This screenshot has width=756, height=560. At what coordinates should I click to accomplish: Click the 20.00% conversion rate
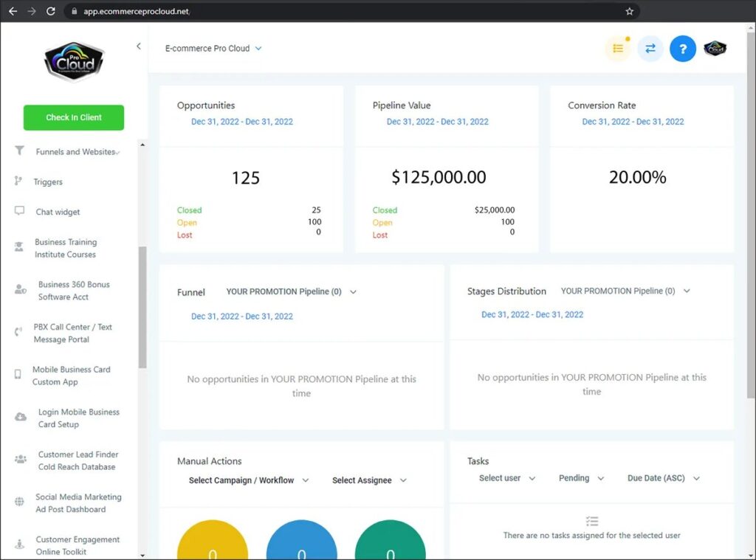point(637,177)
